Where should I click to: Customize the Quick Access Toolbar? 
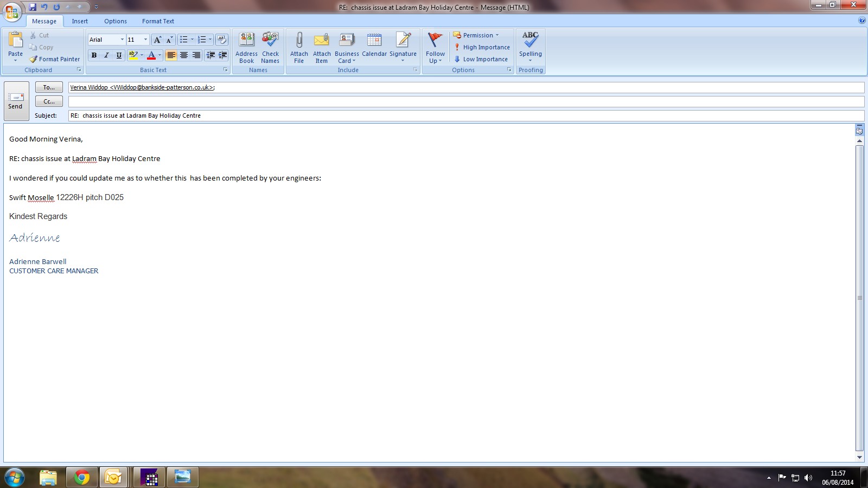96,7
